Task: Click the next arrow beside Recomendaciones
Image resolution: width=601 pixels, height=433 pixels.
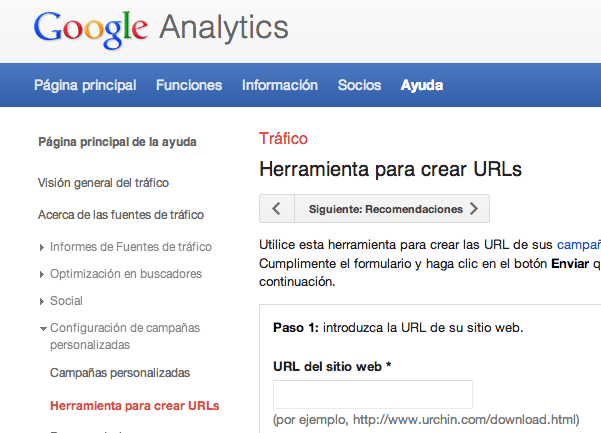Action: [x=474, y=209]
